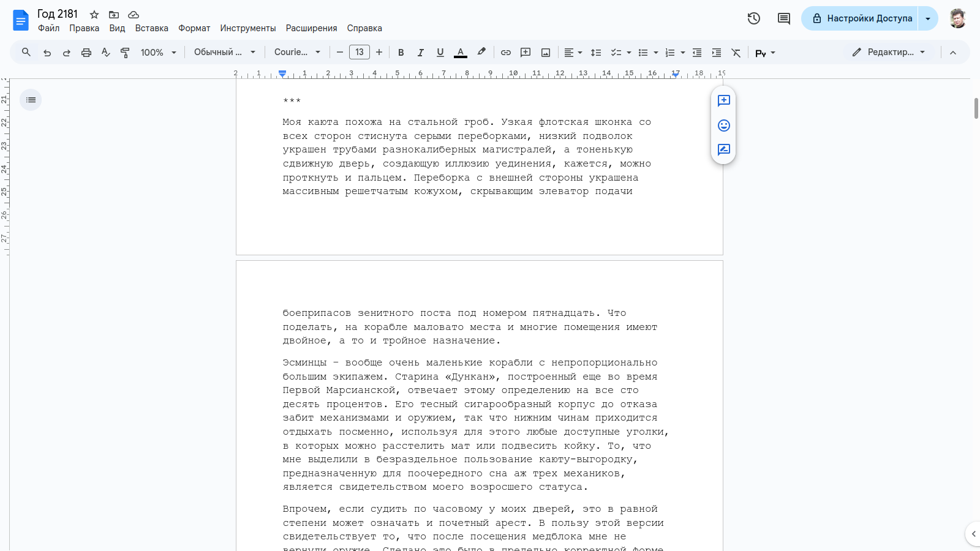Open line and paragraph spacing options
This screenshot has height=551, width=980.
[x=596, y=53]
